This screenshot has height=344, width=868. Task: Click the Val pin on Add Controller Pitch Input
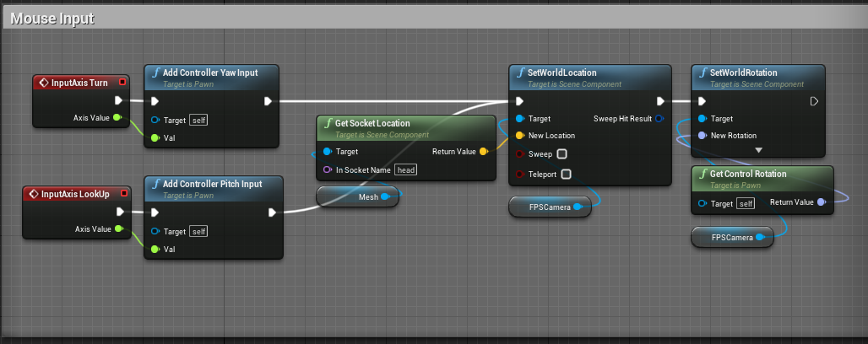coord(155,250)
